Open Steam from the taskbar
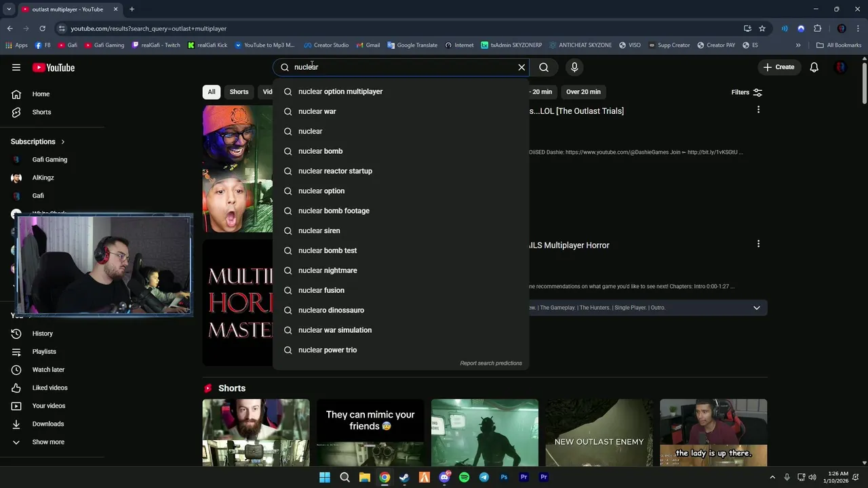 [x=404, y=477]
